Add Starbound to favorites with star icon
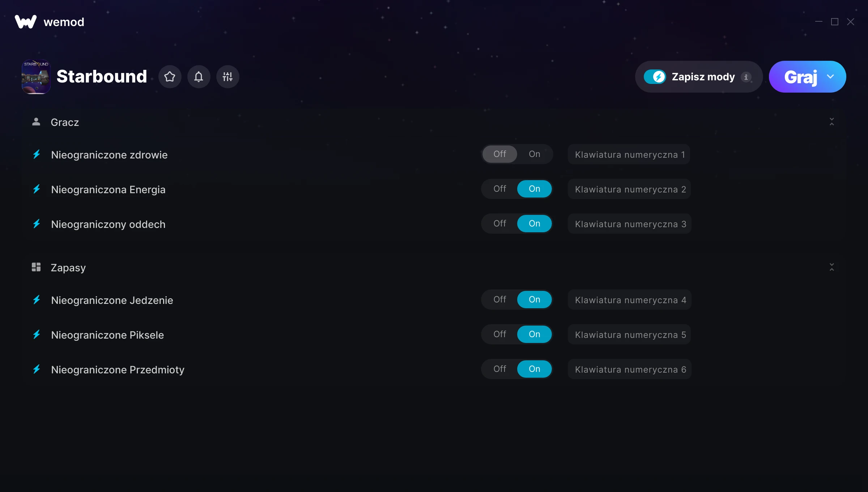Screen dimensions: 868x492 (170, 77)
